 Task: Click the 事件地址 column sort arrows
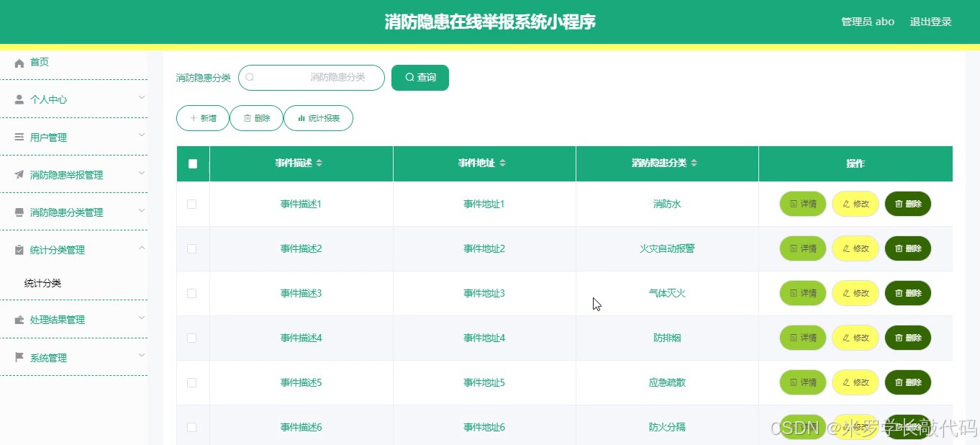(502, 163)
